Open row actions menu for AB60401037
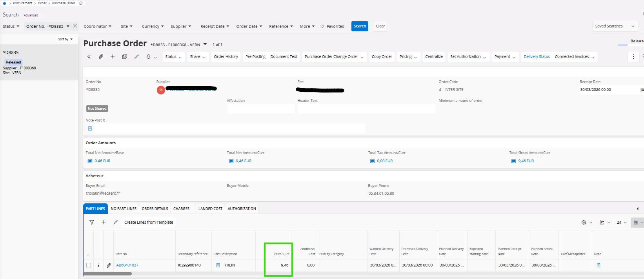Image resolution: width=644 pixels, height=279 pixels. 98,265
